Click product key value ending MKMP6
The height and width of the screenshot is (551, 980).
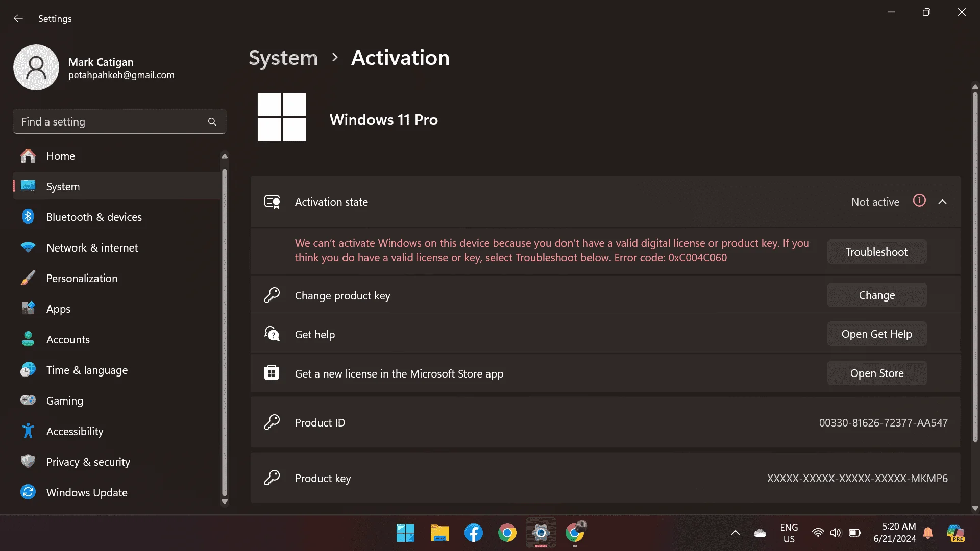857,479
